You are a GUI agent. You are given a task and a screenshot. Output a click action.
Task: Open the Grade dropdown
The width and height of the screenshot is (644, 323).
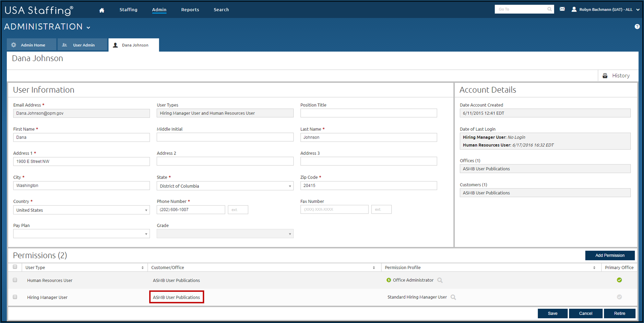coord(225,234)
